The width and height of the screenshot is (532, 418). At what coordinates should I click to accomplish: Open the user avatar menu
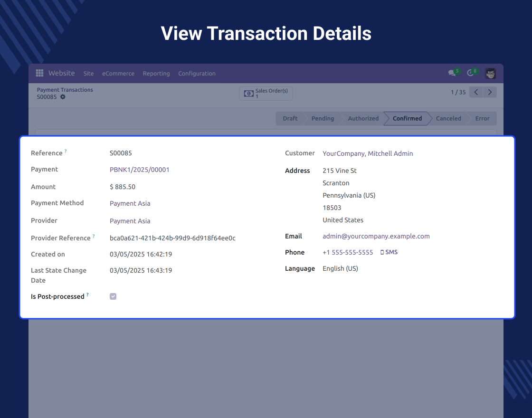coord(490,73)
